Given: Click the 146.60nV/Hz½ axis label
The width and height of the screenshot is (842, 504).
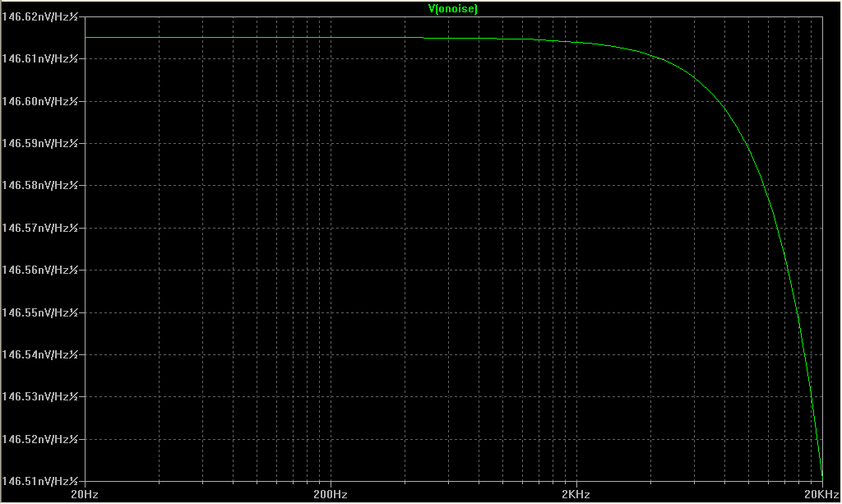Looking at the screenshot, I should tap(40, 101).
